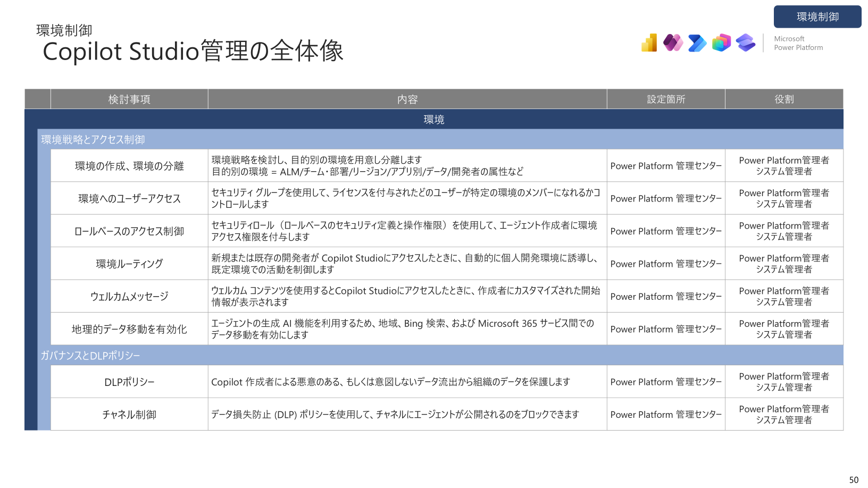Click the 内容 column header
Screen dimensions: 868x488
pos(407,99)
